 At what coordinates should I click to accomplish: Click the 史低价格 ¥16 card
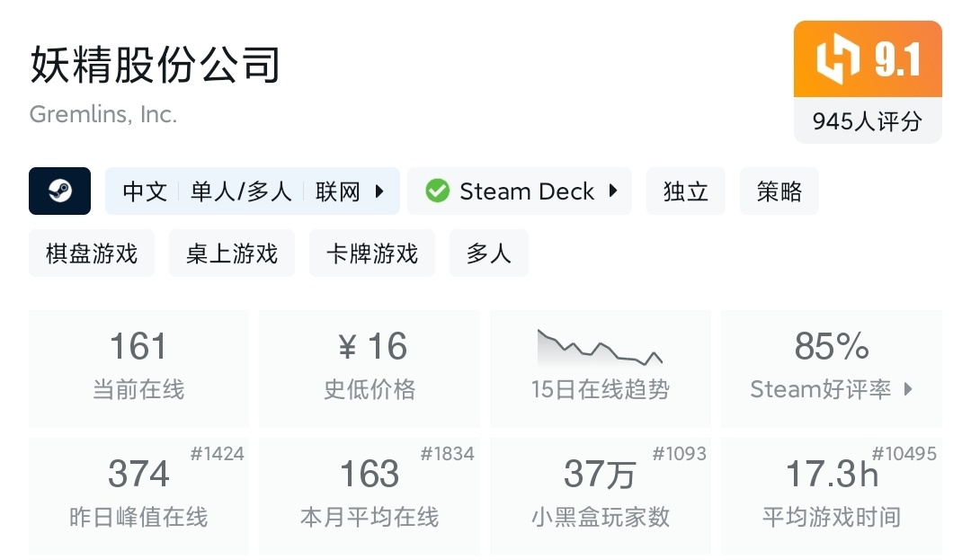(x=370, y=367)
